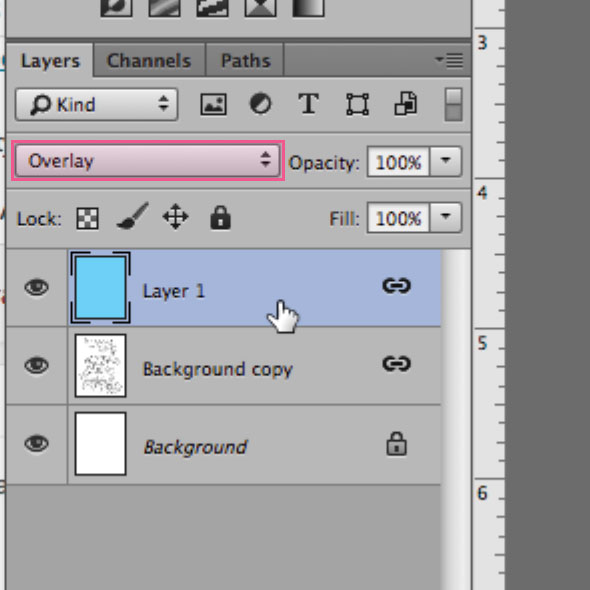Lock image pixels brush icon
Image resolution: width=590 pixels, height=590 pixels.
[132, 216]
